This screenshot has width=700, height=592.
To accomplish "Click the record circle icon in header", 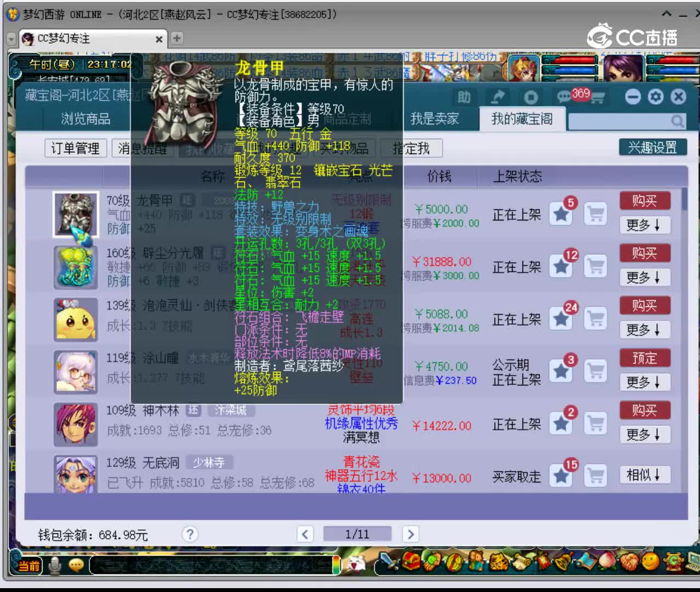I will pyautogui.click(x=530, y=98).
